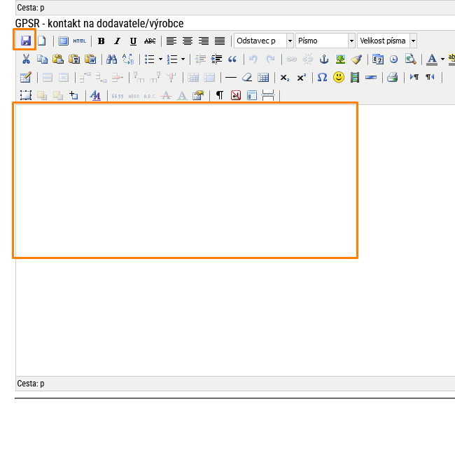Click the redo arrow
455x476 pixels.
[269, 59]
